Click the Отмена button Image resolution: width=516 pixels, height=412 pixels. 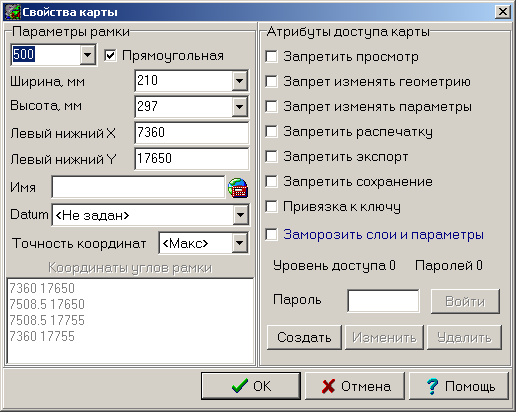tap(355, 386)
